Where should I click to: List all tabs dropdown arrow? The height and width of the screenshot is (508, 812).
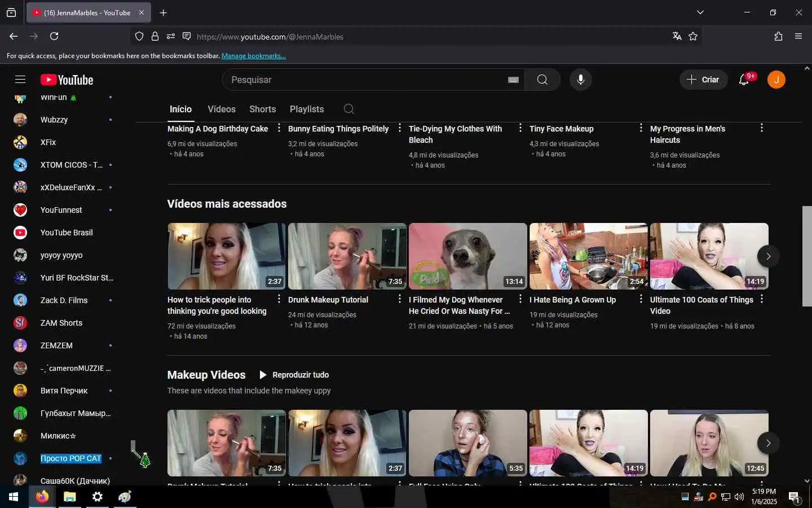[700, 12]
